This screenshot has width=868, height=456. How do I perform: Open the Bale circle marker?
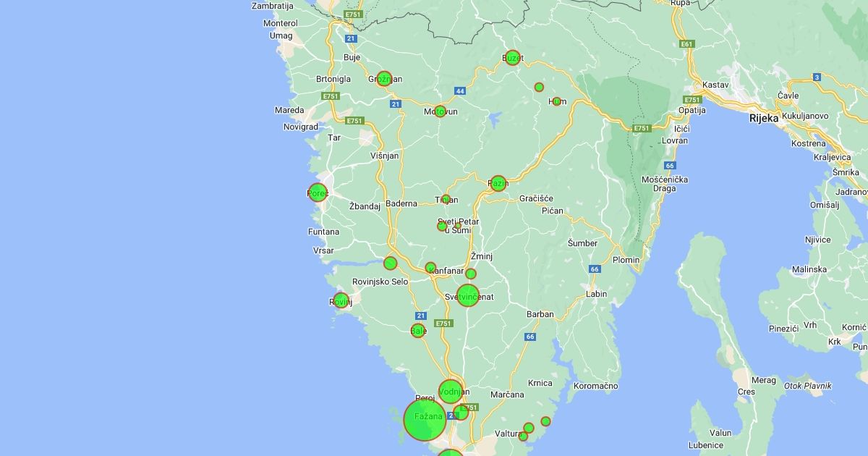click(418, 331)
